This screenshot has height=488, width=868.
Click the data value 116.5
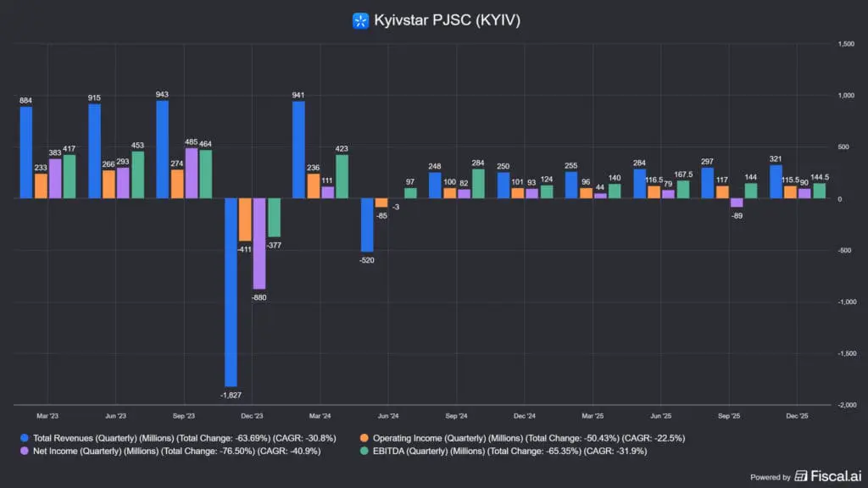pos(654,180)
